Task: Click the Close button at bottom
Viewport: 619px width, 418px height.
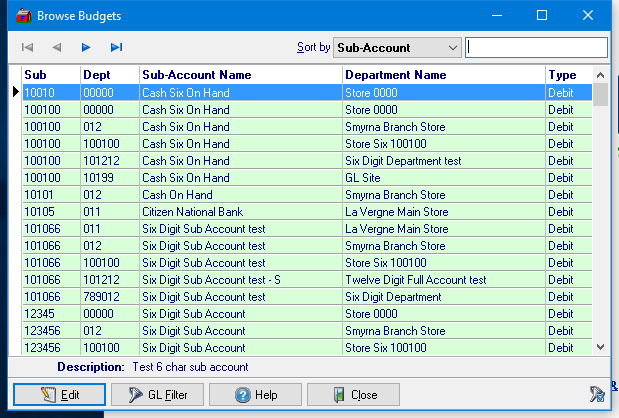Action: tap(353, 395)
